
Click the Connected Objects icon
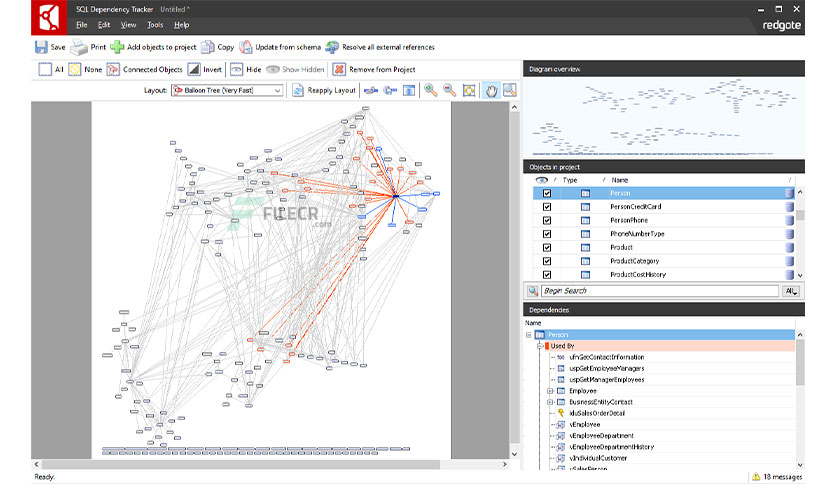pos(113,69)
